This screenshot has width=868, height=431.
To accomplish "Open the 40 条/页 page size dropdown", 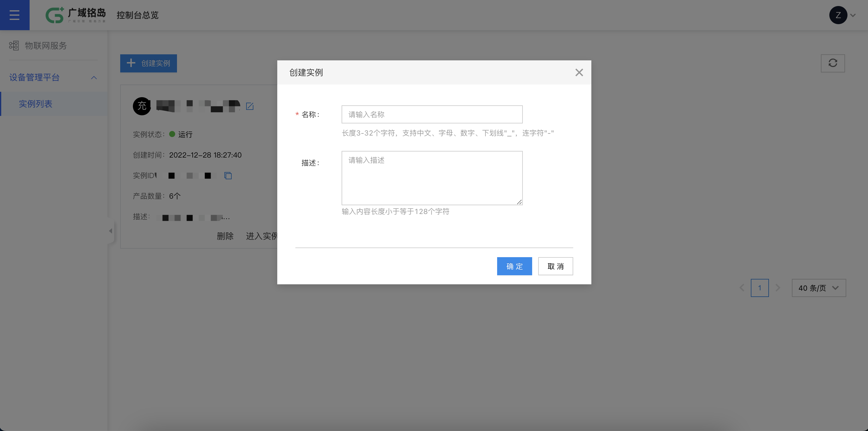I will 818,288.
